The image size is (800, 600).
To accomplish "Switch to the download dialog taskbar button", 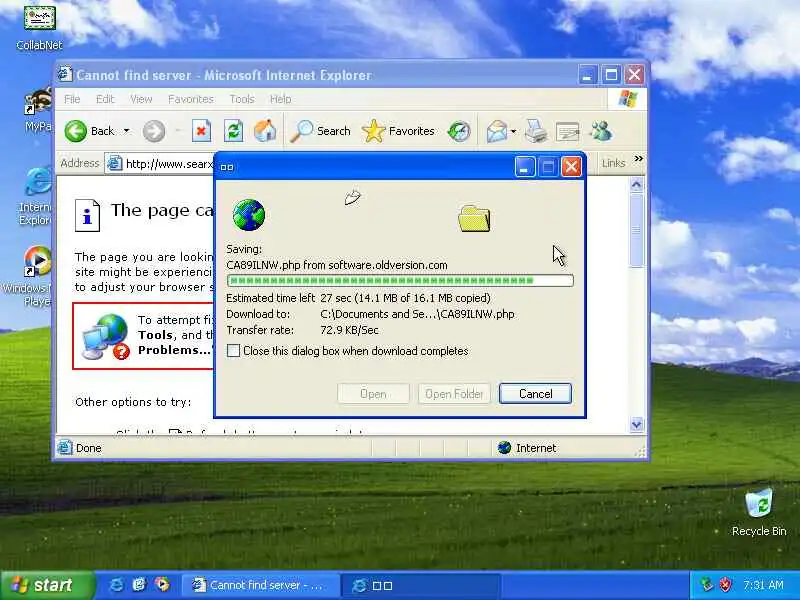I will click(x=419, y=585).
